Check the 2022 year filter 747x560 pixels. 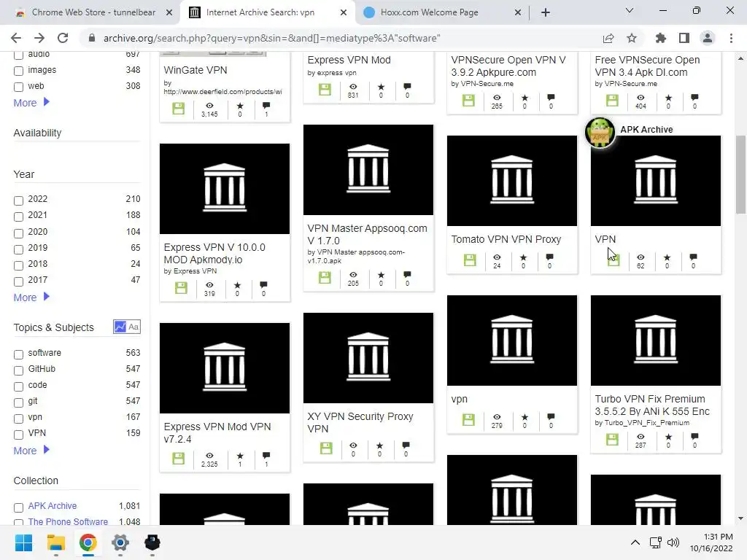[x=18, y=201]
